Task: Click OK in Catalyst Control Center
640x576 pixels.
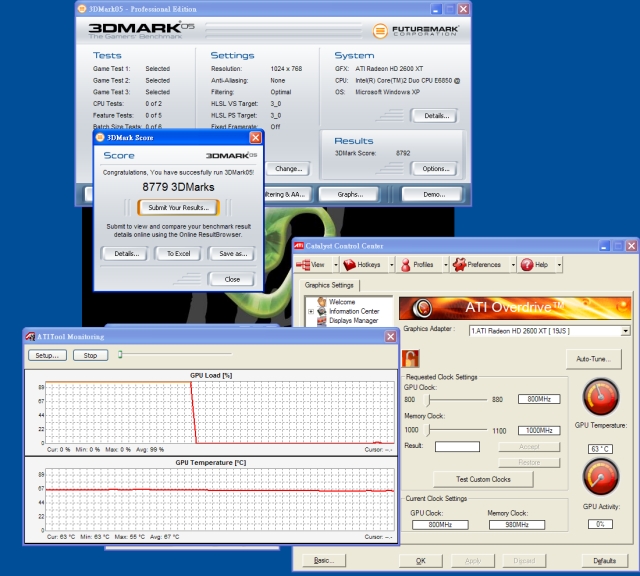Action: [x=420, y=561]
